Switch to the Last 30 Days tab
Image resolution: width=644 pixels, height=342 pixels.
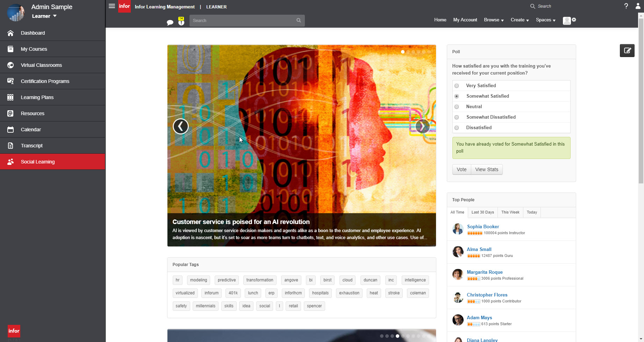click(x=482, y=212)
